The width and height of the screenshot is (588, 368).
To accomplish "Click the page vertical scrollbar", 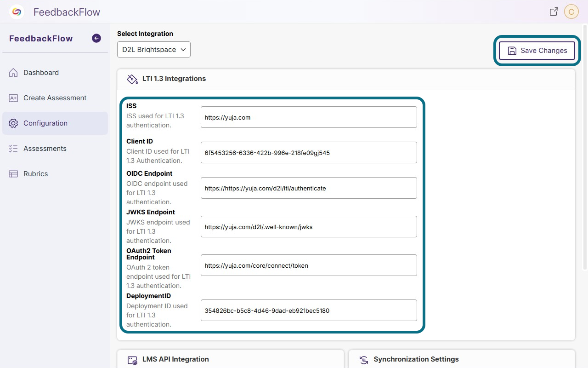I will pos(585,147).
